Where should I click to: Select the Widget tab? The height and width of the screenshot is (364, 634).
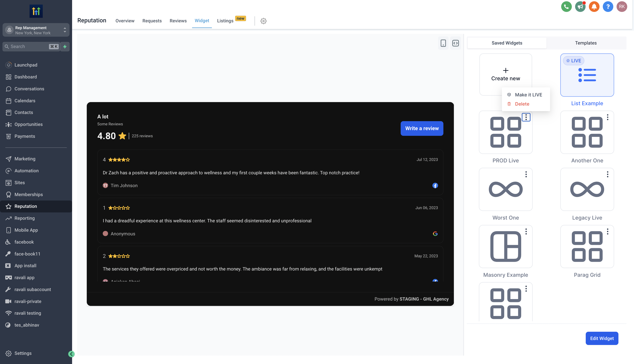pos(202,21)
